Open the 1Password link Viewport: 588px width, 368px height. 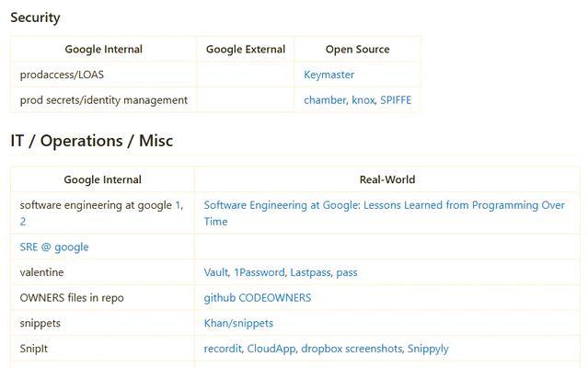pos(259,272)
